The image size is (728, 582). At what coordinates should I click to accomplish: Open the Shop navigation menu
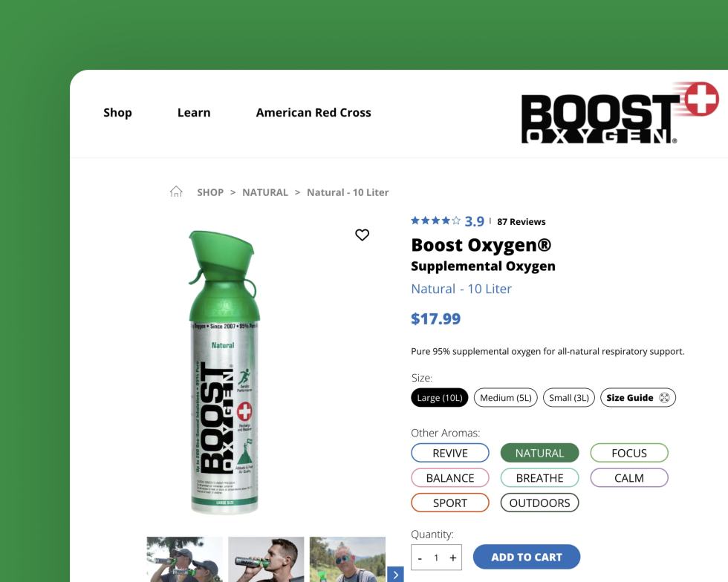point(117,112)
